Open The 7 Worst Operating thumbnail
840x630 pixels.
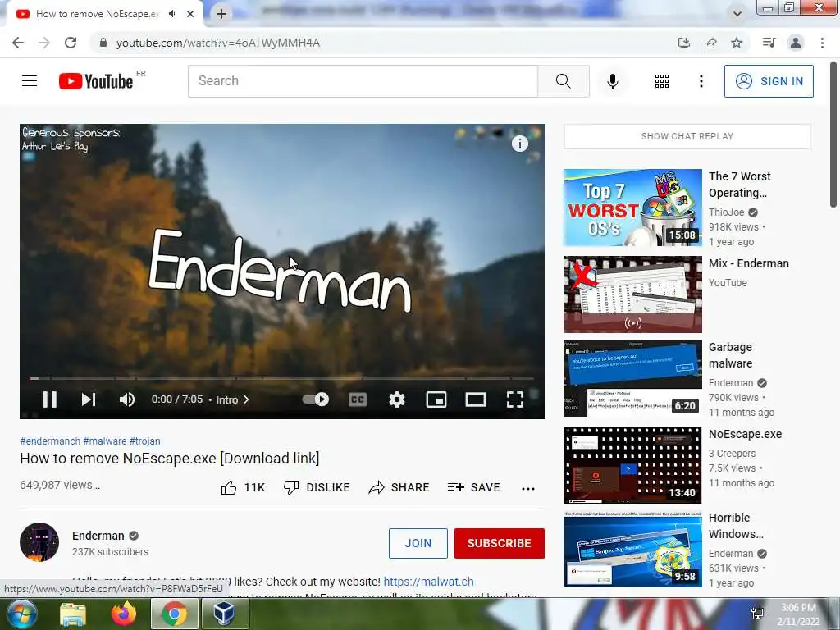coord(632,208)
